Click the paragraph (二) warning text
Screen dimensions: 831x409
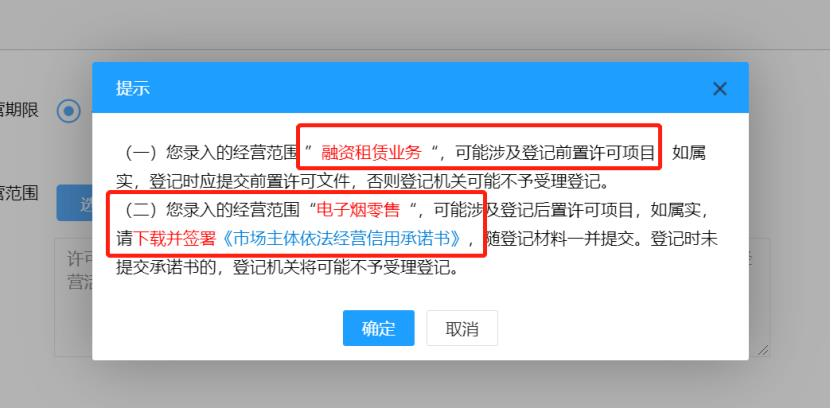pos(417,239)
